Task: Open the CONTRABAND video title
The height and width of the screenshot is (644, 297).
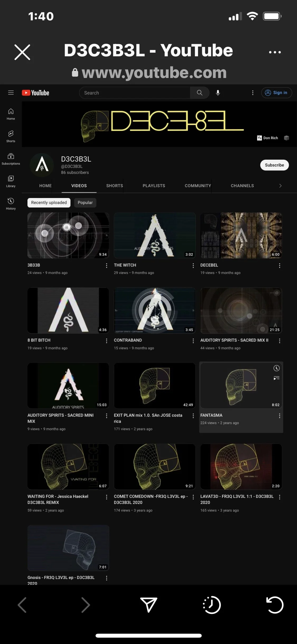Action: pos(128,340)
